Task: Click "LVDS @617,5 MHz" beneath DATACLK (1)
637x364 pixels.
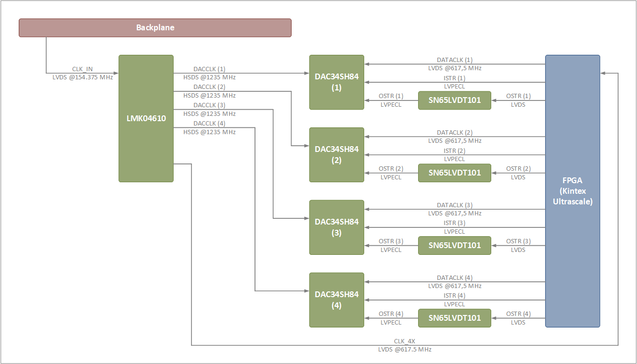Action: [455, 68]
